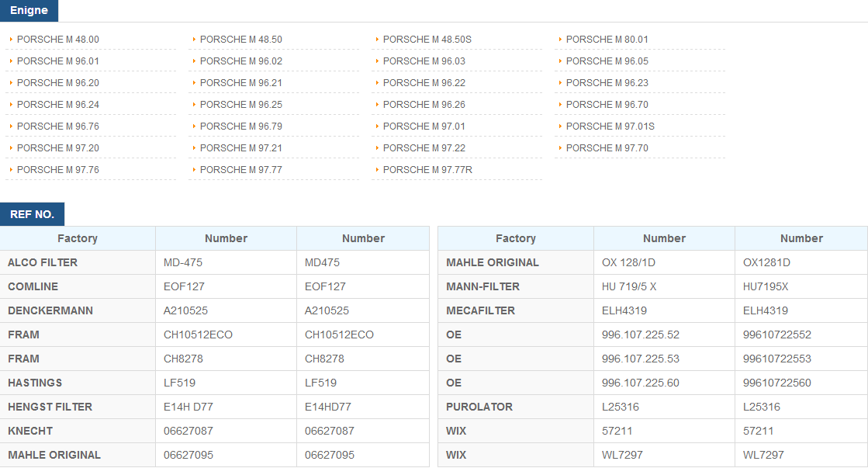Select PORSCHE M 48.50S engine
The image size is (868, 468).
pos(427,40)
